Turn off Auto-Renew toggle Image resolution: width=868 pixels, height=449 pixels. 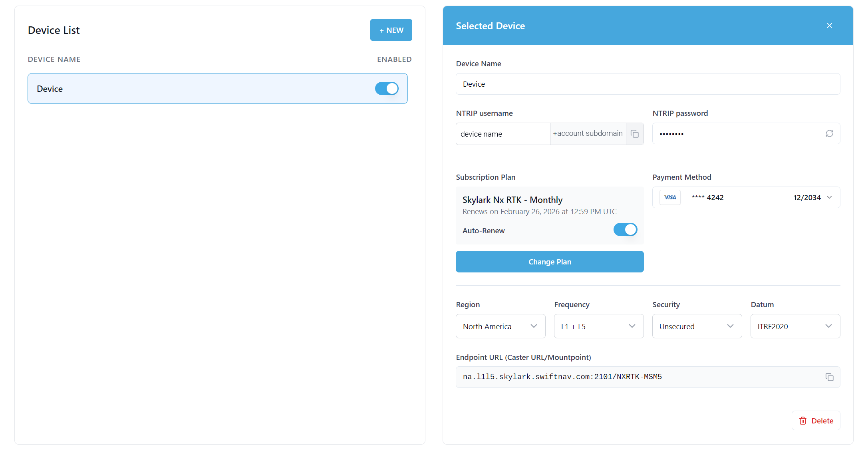pos(625,230)
